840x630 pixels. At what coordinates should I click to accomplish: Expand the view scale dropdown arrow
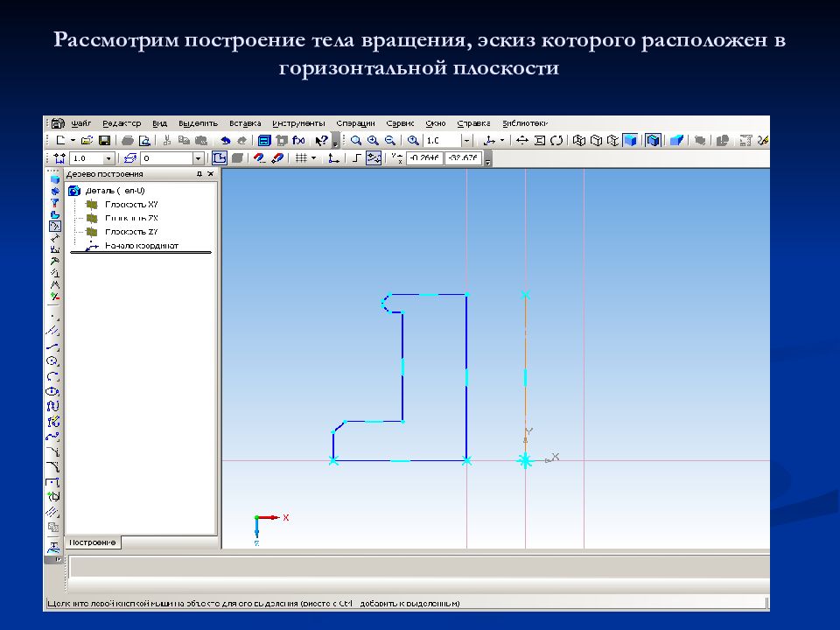pos(467,140)
